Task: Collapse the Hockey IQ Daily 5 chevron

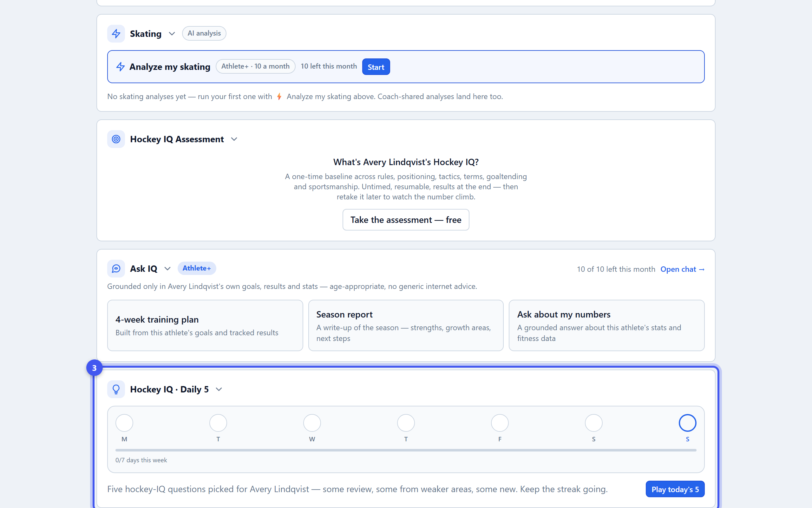Action: pos(219,389)
